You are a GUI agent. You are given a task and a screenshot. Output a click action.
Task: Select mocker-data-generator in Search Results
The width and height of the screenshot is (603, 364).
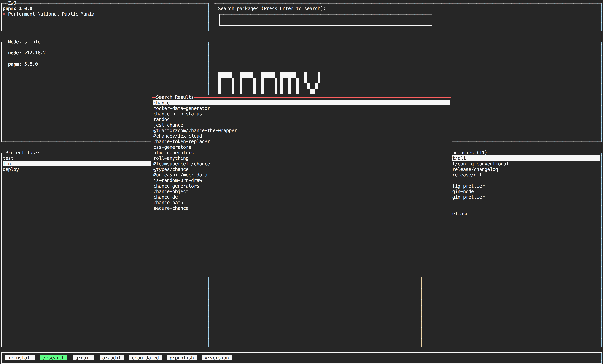(x=182, y=108)
